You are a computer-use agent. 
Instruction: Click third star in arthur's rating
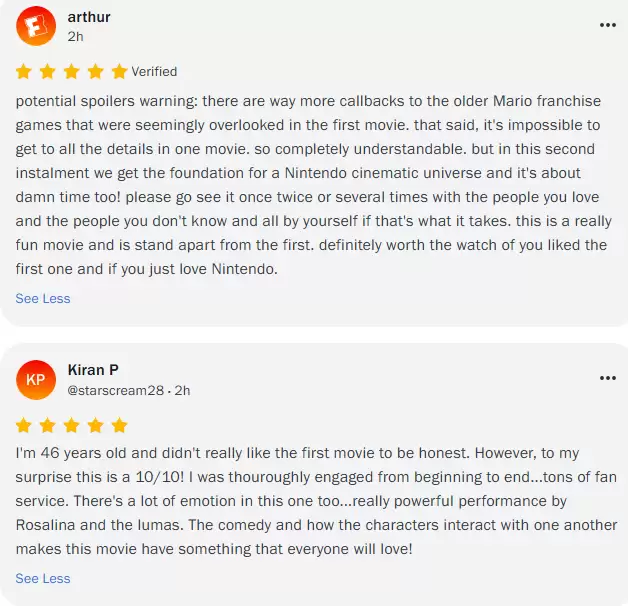(x=72, y=72)
